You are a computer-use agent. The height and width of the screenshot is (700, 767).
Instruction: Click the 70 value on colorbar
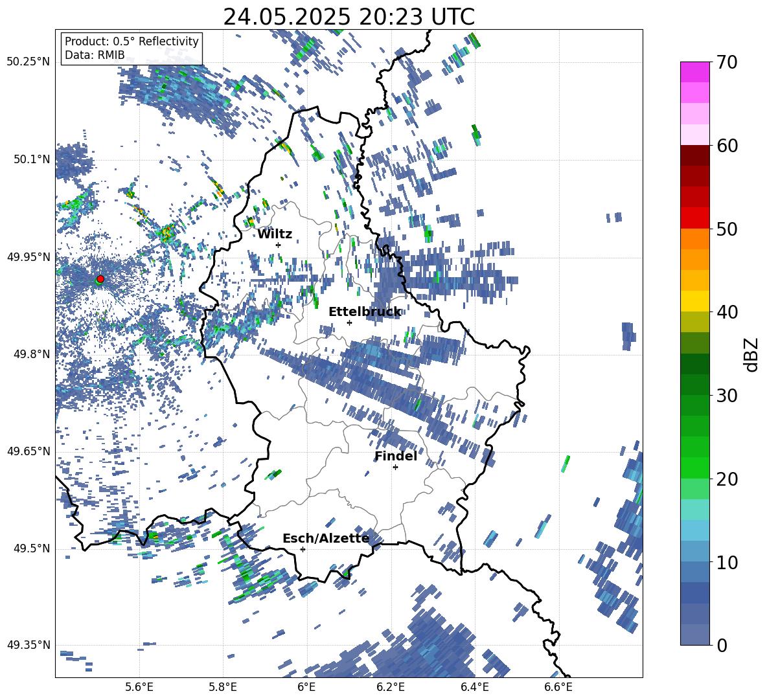726,63
